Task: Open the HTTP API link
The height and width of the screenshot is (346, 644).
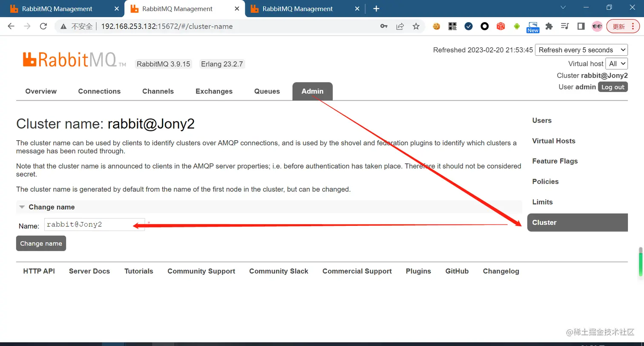Action: click(x=39, y=271)
